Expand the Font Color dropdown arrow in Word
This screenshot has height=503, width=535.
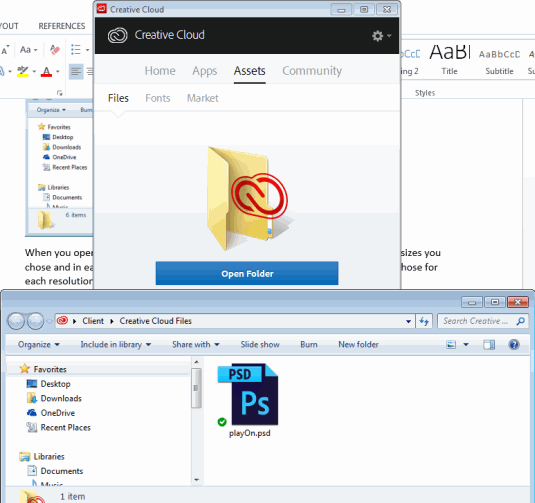point(58,71)
